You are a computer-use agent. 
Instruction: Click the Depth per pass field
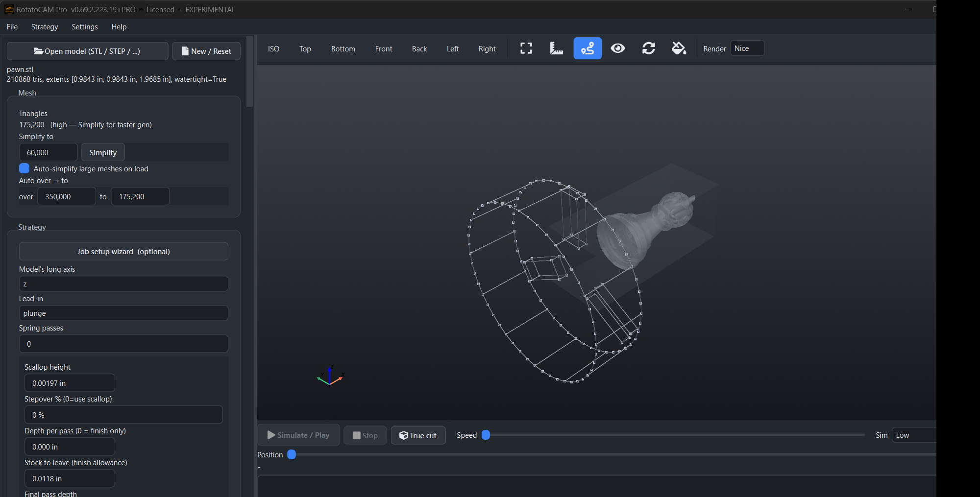coord(70,447)
